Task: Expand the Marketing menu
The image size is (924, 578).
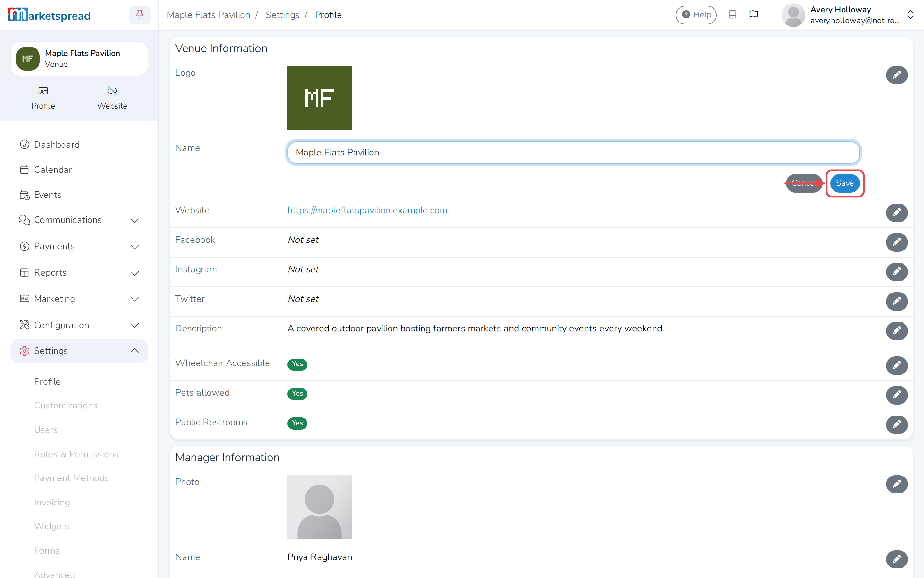Action: (x=79, y=299)
